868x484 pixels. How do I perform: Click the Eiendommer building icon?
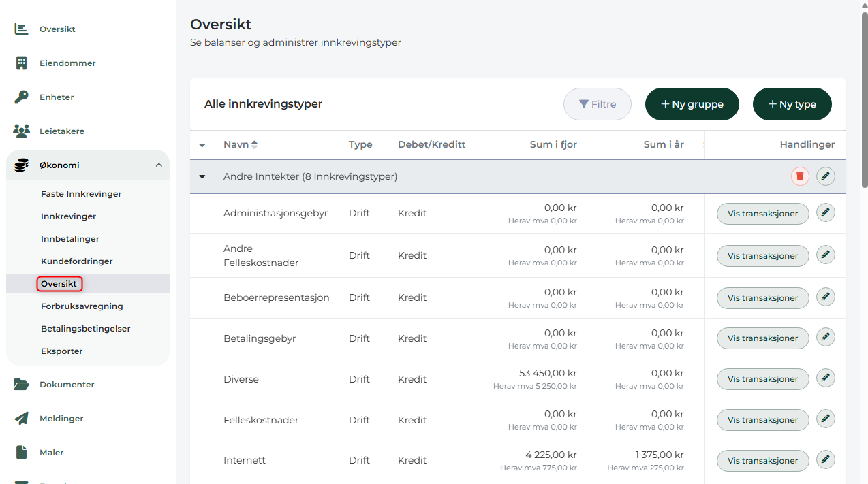[21, 63]
